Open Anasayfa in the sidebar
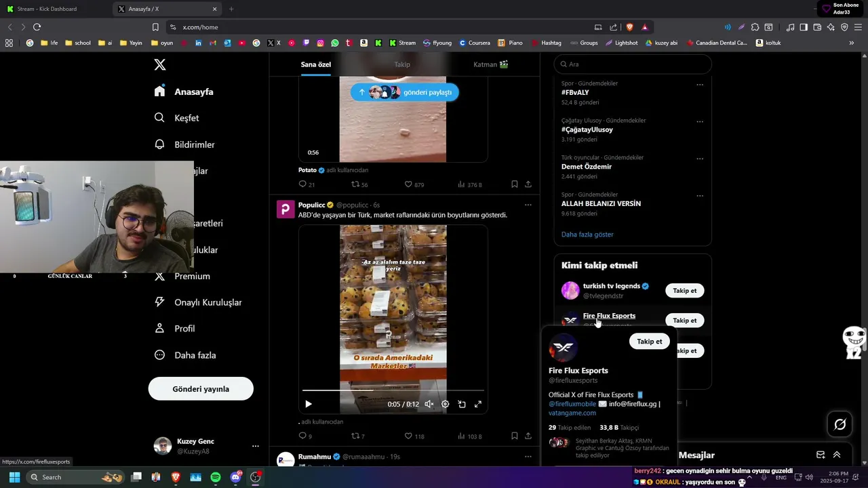868x488 pixels. pyautogui.click(x=184, y=91)
